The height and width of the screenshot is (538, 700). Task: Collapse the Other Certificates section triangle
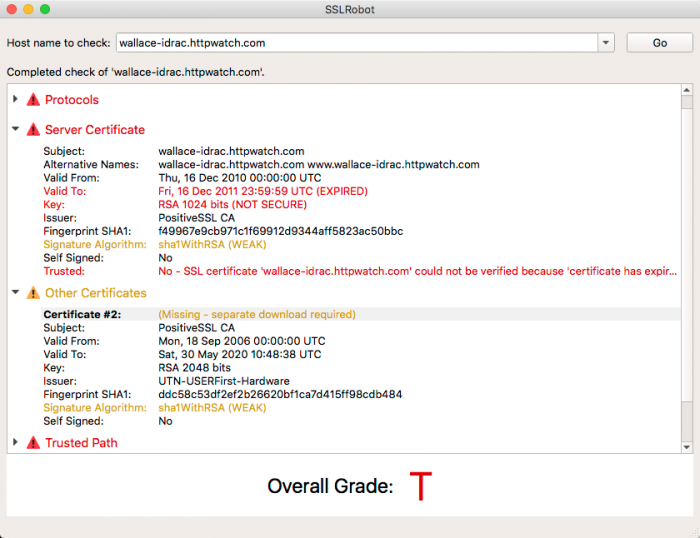(16, 292)
